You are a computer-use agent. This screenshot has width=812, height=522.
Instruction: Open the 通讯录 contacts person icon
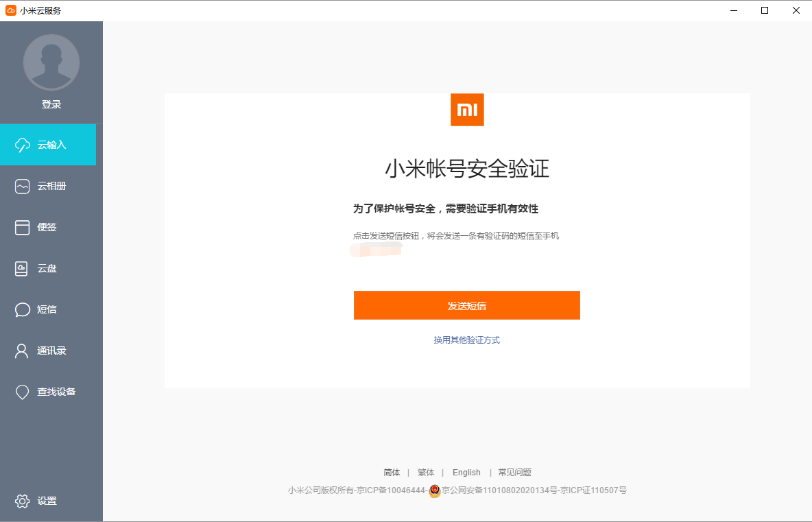point(21,351)
